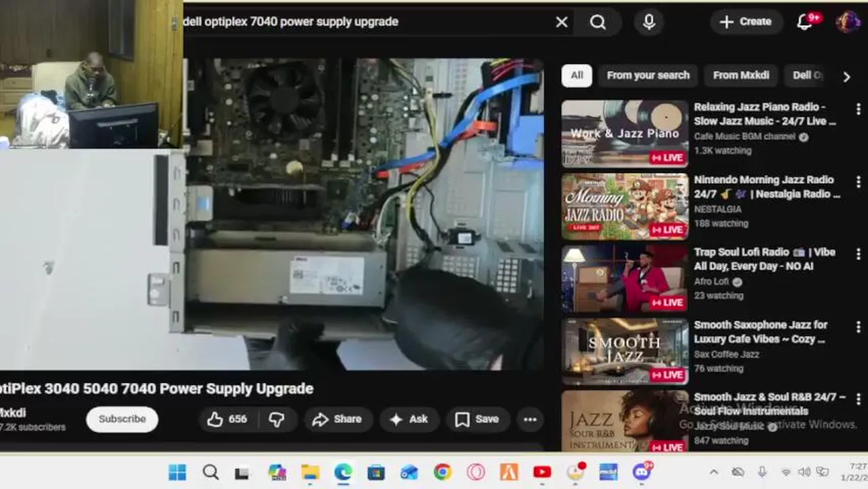Open the Windows Start menu
This screenshot has width=868, height=489.
(177, 472)
